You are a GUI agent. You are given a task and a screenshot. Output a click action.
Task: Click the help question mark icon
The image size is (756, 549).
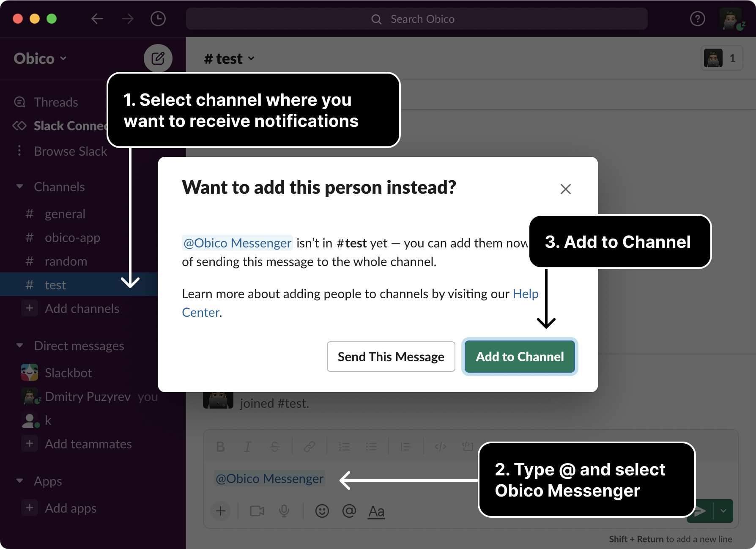(697, 19)
